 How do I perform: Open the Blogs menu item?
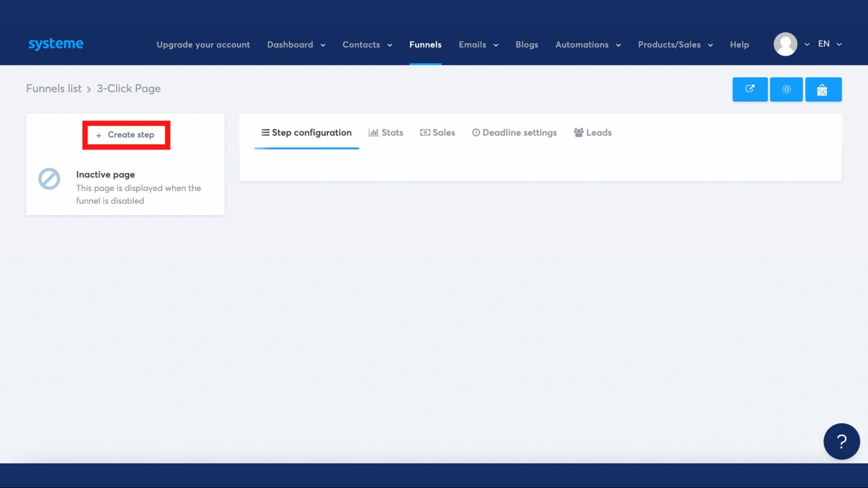click(x=526, y=45)
